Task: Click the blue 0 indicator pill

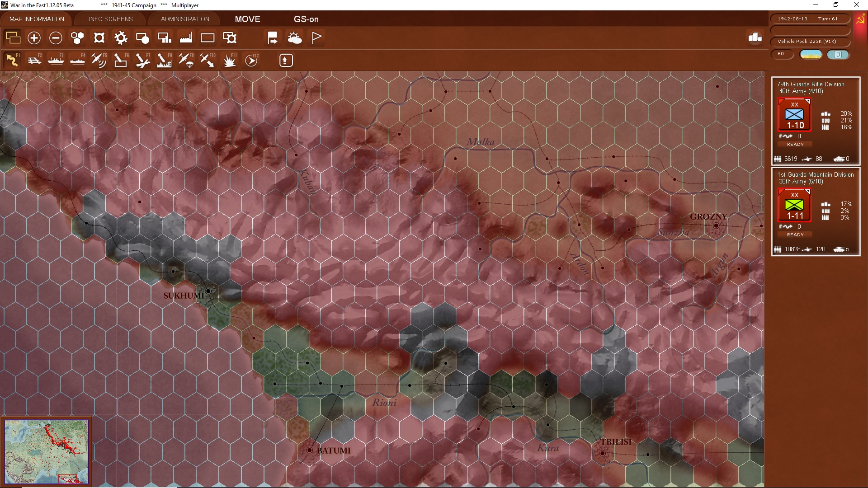Action: [838, 54]
